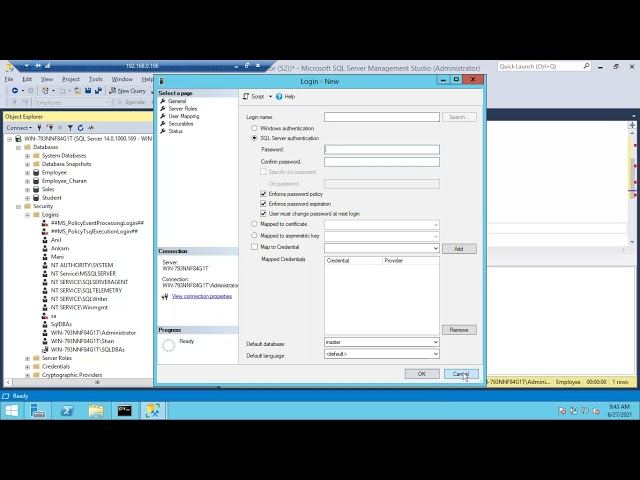
Task: Open the Status page
Action: click(x=176, y=131)
